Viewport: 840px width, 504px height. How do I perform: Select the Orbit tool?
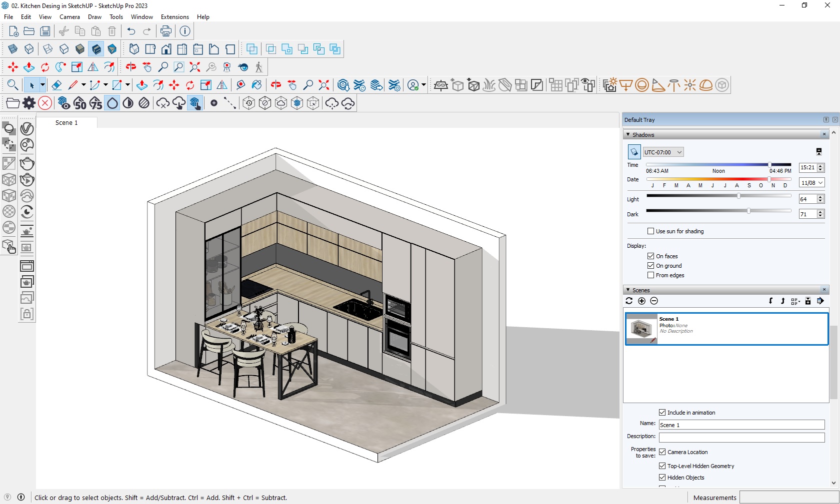(x=130, y=66)
